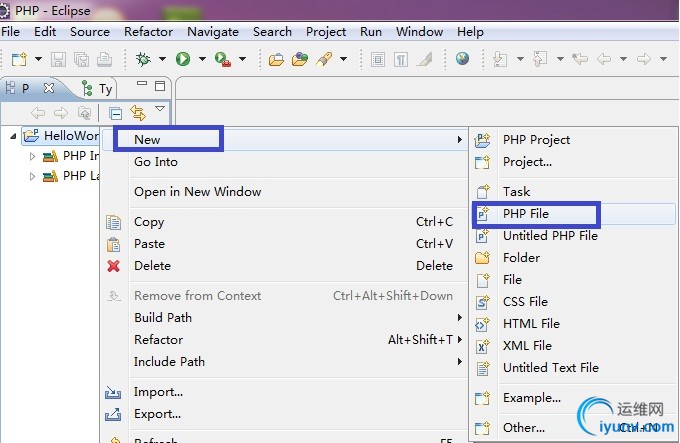Click the Back navigation arrow in toolbar
Screen dimensions: 680x443
(x=604, y=59)
